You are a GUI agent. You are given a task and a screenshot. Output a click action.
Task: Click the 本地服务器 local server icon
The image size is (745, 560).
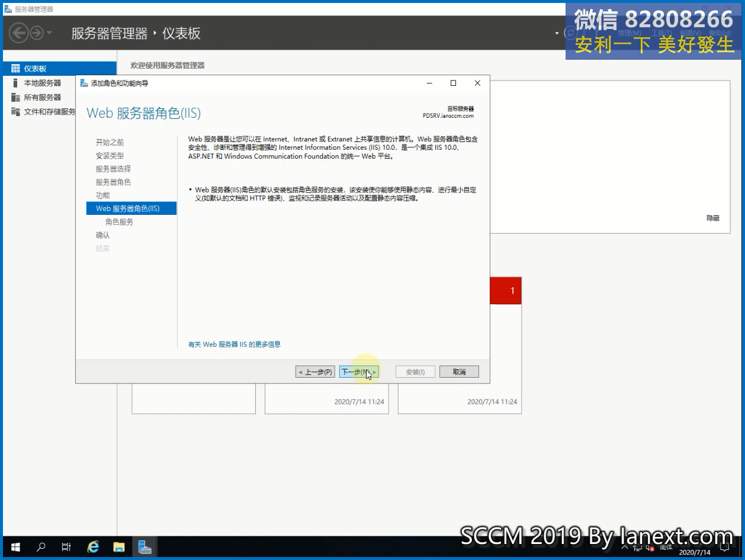(x=15, y=83)
